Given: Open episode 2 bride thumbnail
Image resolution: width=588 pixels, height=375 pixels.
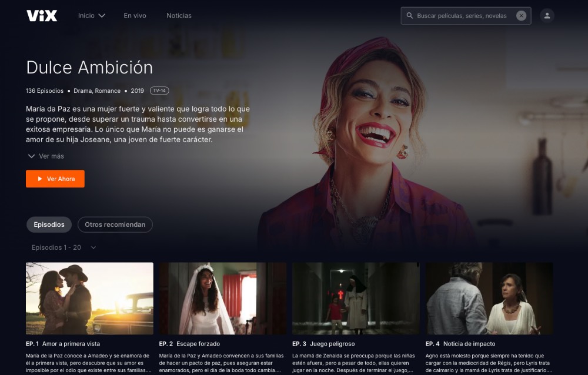Looking at the screenshot, I should point(222,298).
